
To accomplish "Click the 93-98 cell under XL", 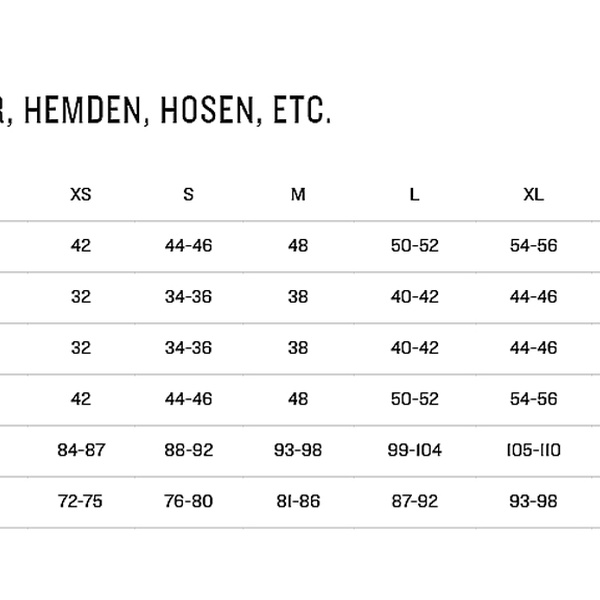I will coord(533,501).
